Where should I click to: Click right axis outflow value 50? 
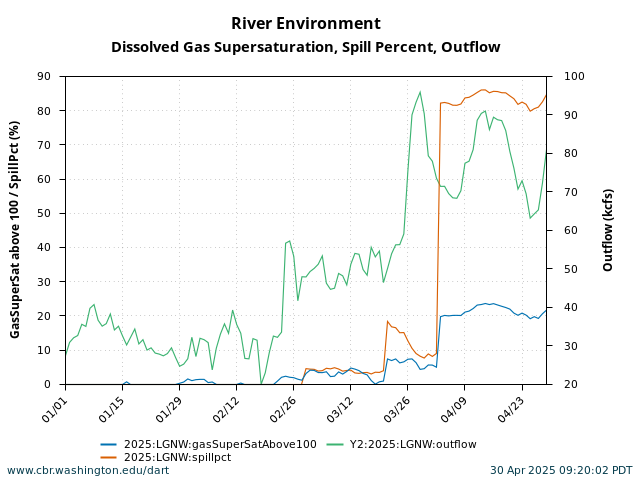pos(571,269)
